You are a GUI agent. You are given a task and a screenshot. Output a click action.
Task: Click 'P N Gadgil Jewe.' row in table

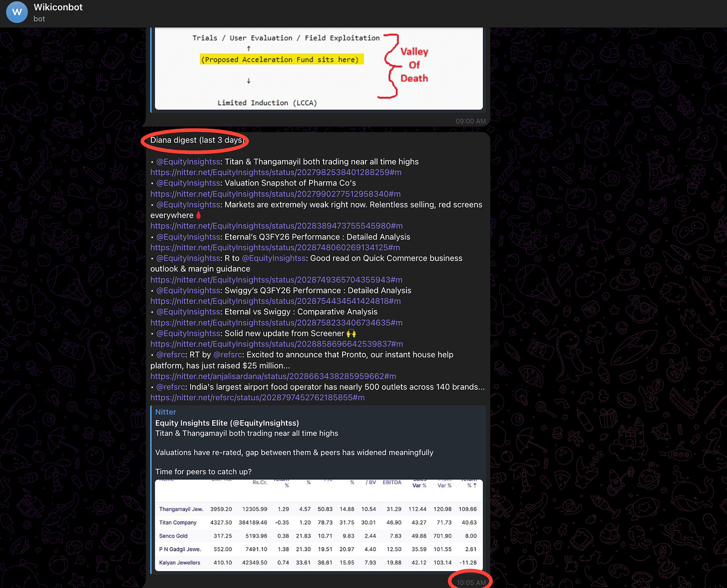(x=319, y=549)
